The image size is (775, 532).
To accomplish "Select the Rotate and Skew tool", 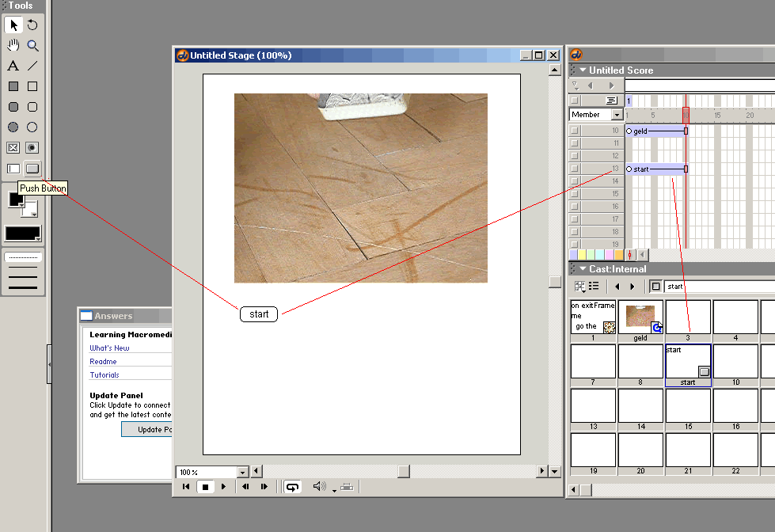I will tap(32, 25).
